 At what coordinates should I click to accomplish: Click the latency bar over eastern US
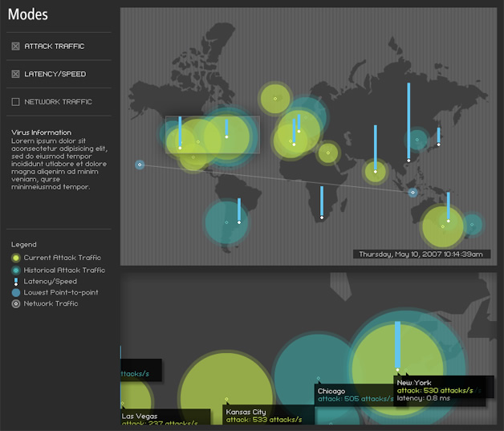(x=226, y=129)
